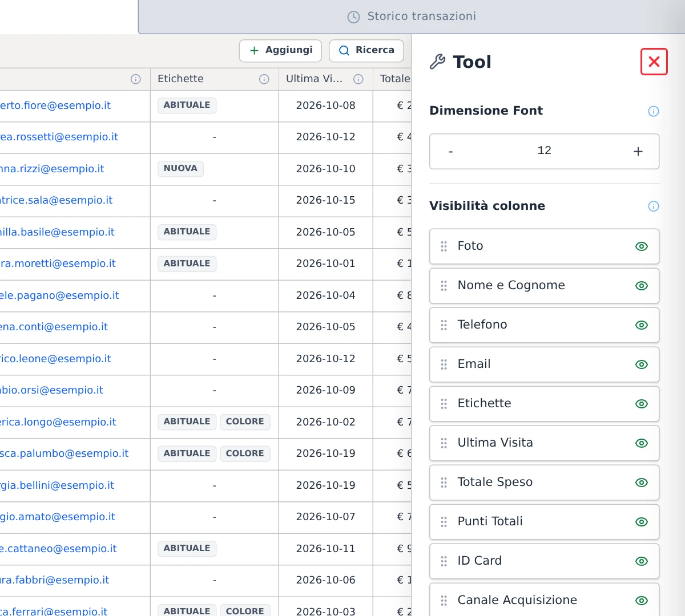Open email link bio.orsi@esempio.it
The image size is (685, 616).
coord(51,390)
